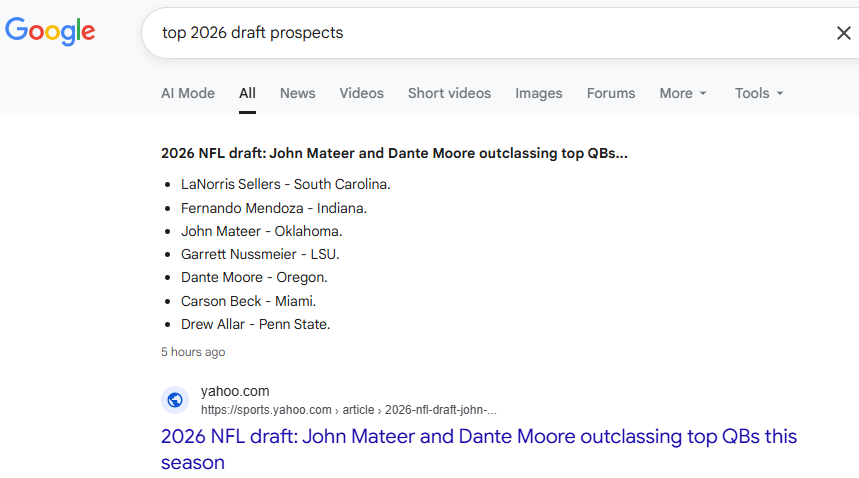Click the yahoo.com site name

(235, 391)
